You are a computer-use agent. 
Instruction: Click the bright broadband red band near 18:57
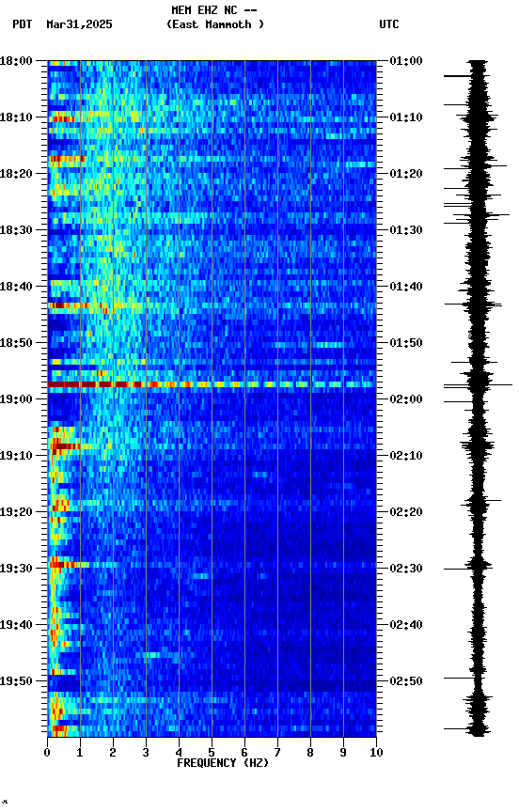pyautogui.click(x=212, y=384)
